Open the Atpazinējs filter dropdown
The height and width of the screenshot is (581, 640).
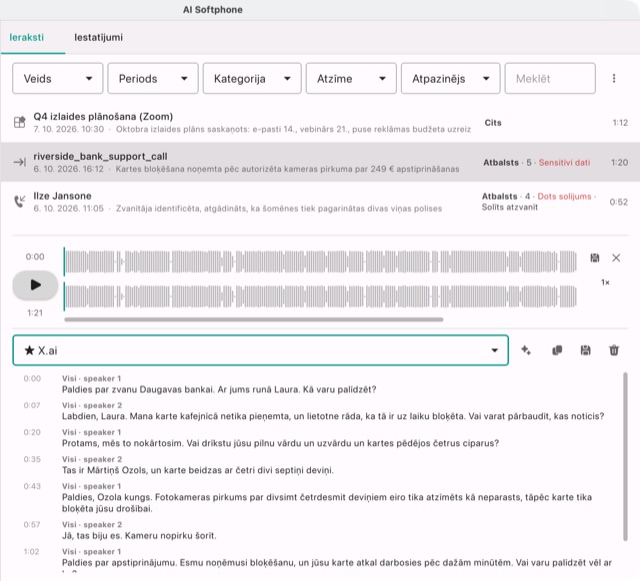click(x=450, y=78)
